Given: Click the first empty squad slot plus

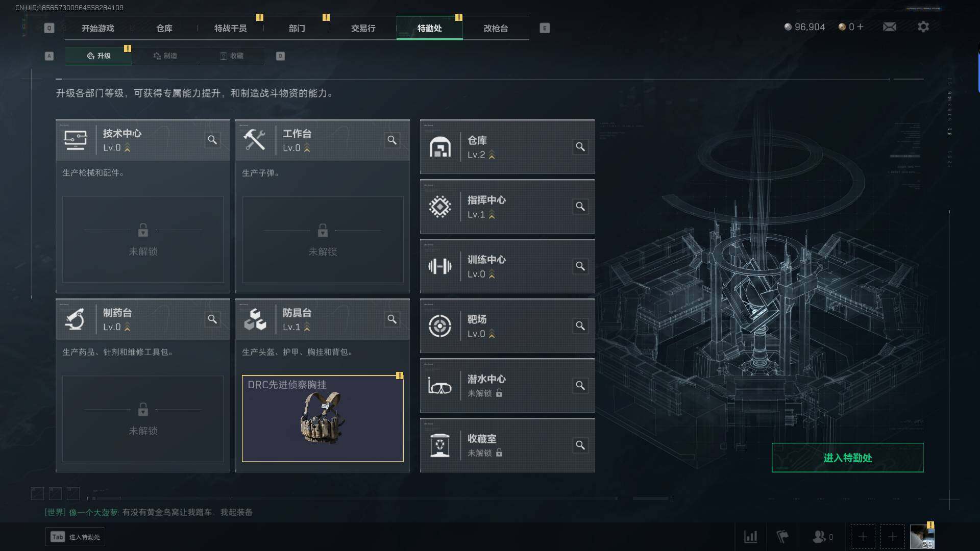Looking at the screenshot, I should click(x=863, y=537).
